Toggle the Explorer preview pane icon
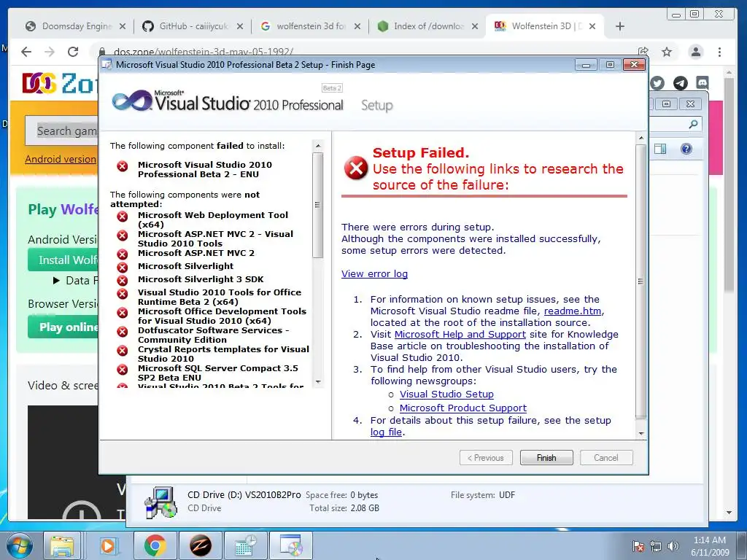 [x=660, y=149]
